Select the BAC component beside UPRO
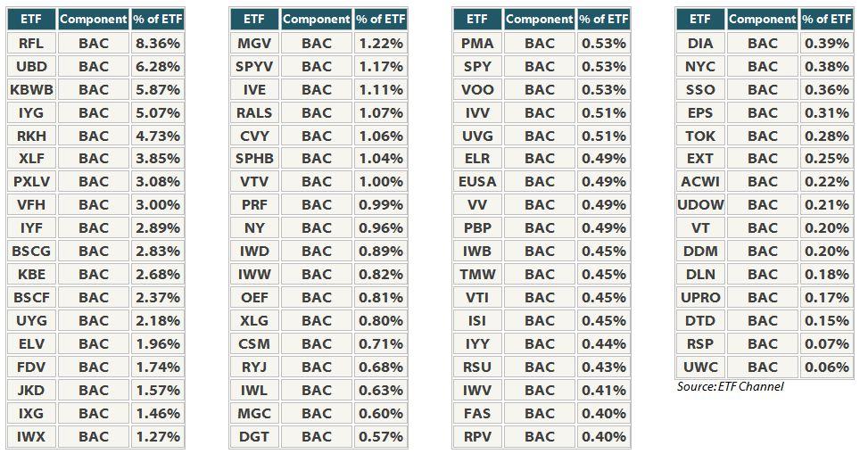The image size is (868, 454). [763, 298]
